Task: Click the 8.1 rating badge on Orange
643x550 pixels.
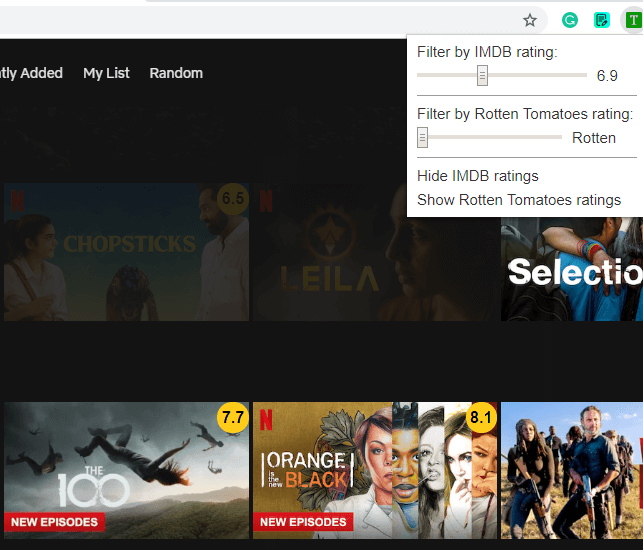Action: click(x=481, y=418)
